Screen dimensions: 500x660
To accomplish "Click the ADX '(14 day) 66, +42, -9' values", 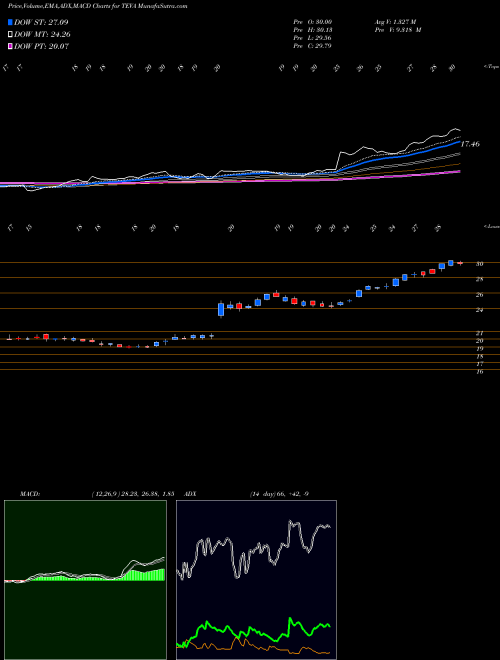I will pos(279,494).
